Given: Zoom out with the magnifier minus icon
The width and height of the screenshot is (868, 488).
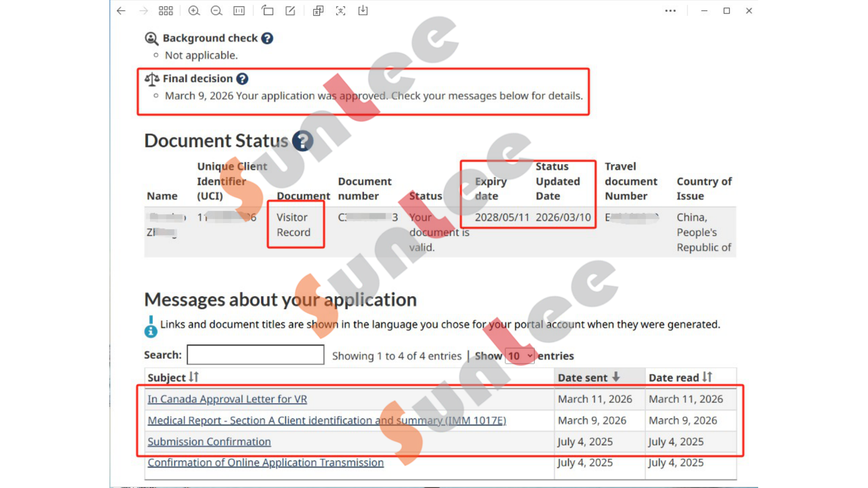Looking at the screenshot, I should [x=216, y=11].
